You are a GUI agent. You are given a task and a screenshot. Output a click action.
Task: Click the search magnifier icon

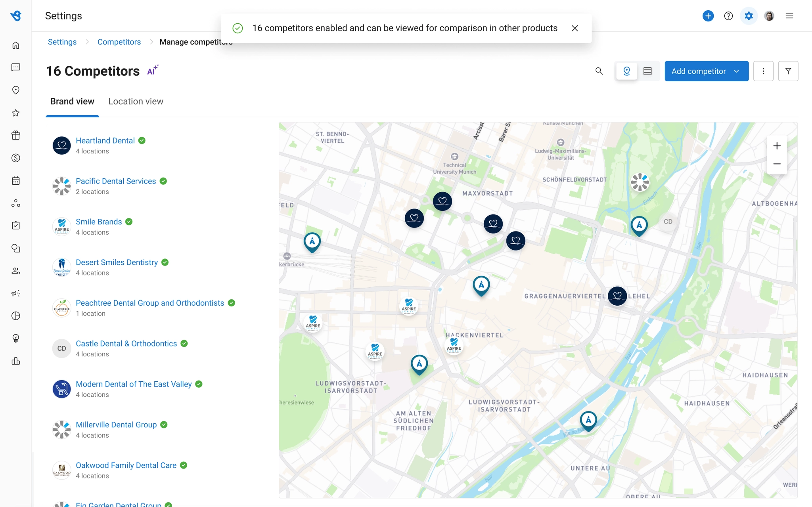point(599,71)
